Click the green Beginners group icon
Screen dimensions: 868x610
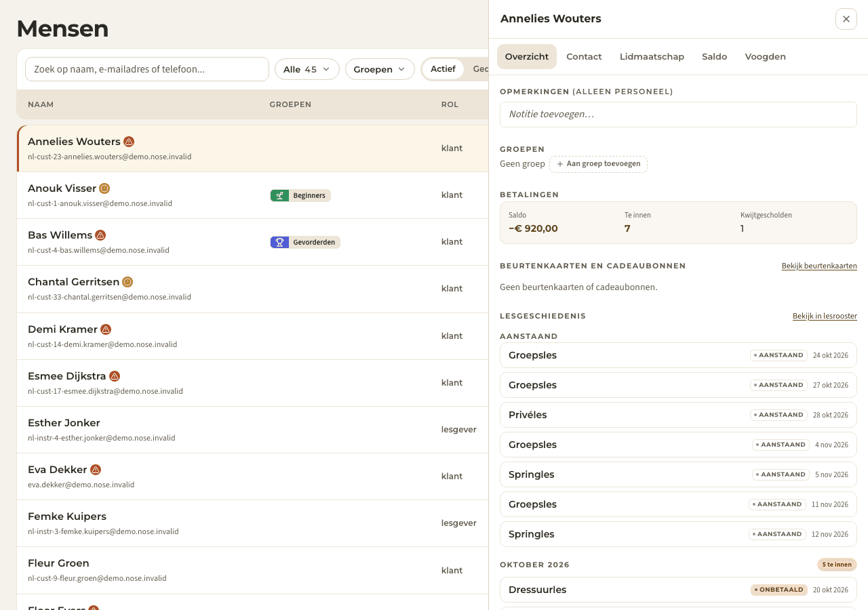[279, 195]
